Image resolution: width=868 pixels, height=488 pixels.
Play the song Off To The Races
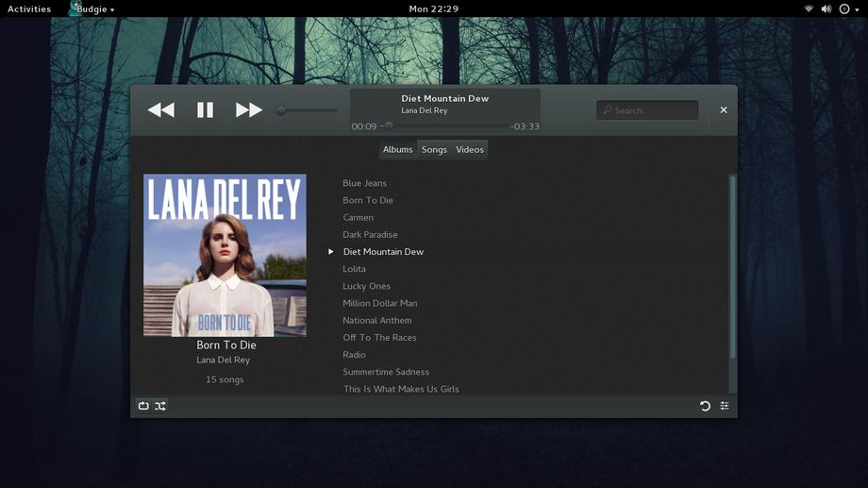coord(379,338)
